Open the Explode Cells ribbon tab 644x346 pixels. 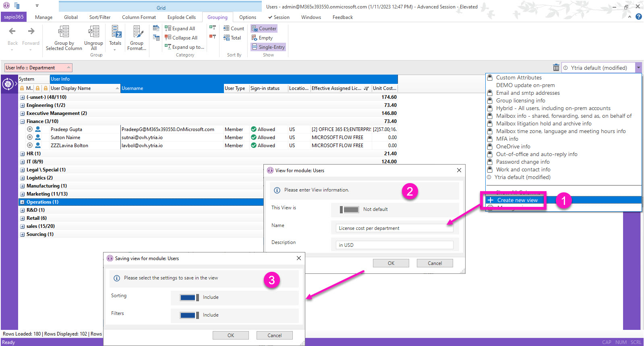click(x=182, y=17)
